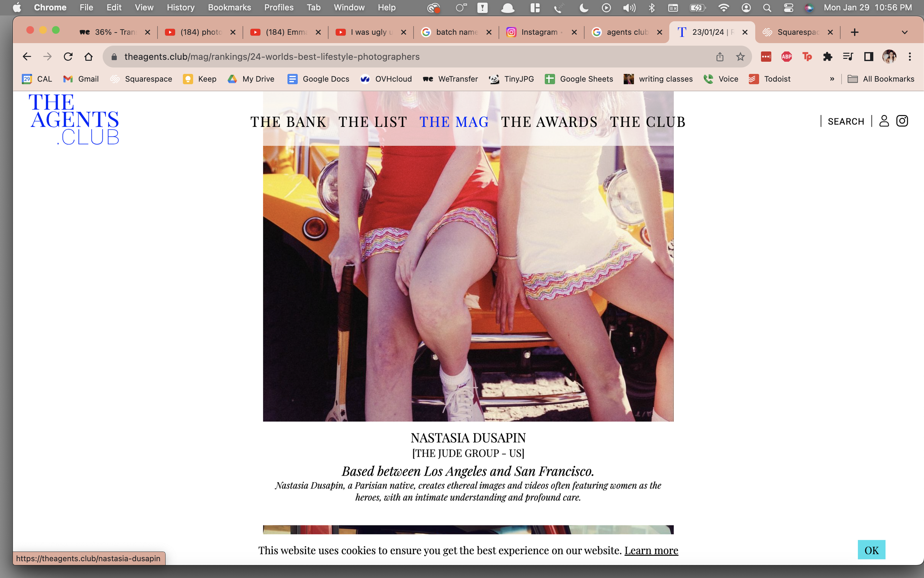924x578 pixels.
Task: Accept cookies with the OK button
Action: (x=871, y=550)
